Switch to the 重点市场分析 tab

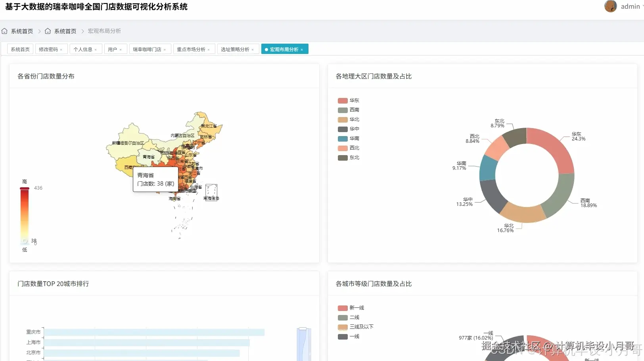click(x=191, y=49)
